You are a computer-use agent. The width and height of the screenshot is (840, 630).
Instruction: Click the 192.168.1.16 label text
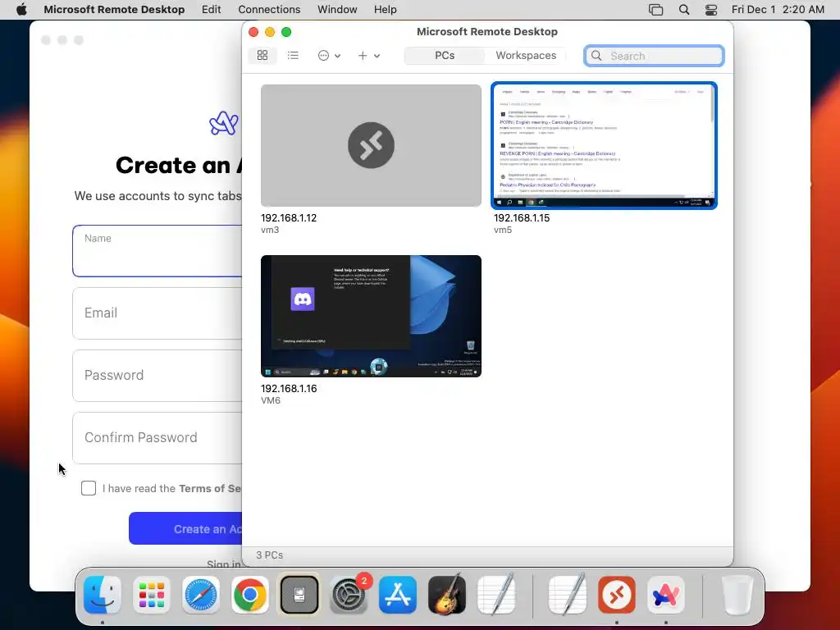[x=289, y=388]
